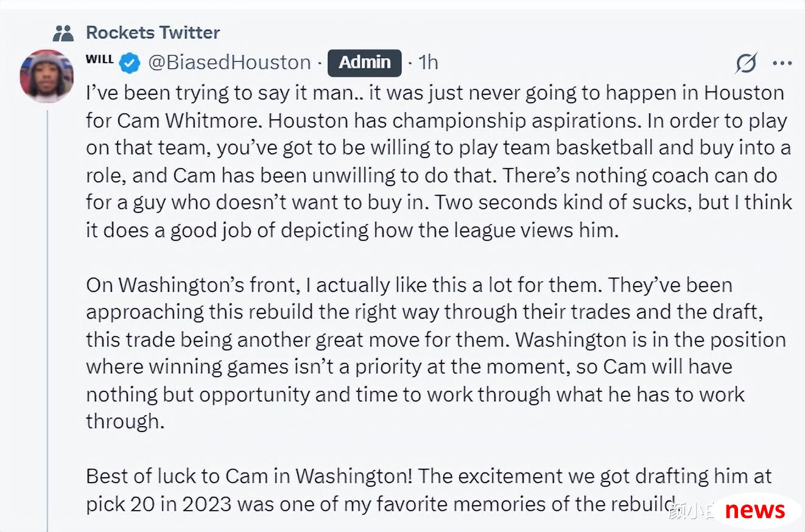Click the "Best of luck to Cam" paragraph
This screenshot has height=532, width=805.
[429, 489]
